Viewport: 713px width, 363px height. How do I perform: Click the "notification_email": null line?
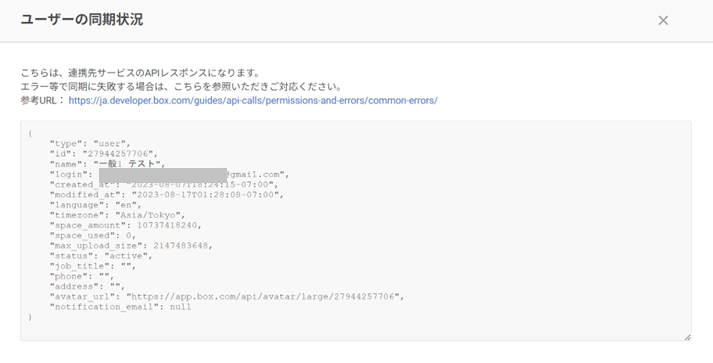click(121, 307)
